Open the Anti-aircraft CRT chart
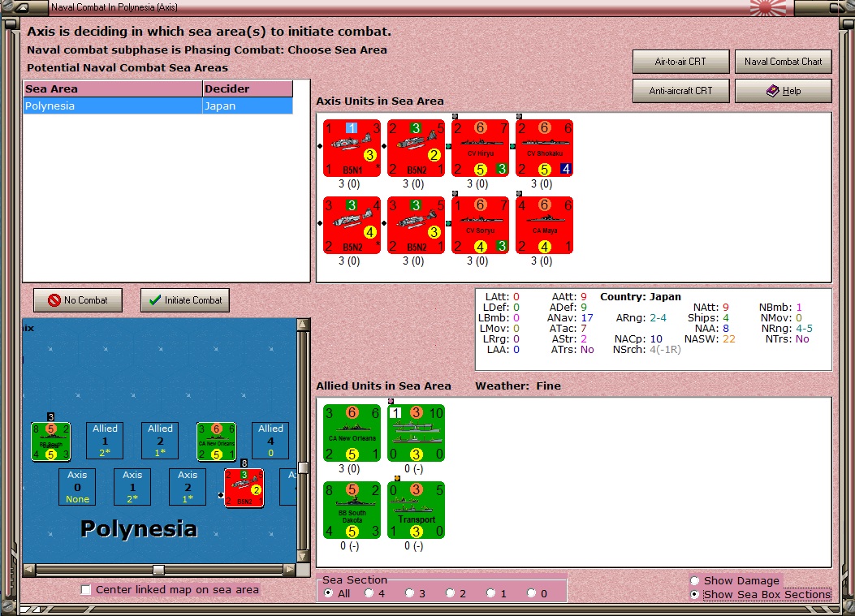Viewport: 855px width, 616px height. point(680,91)
